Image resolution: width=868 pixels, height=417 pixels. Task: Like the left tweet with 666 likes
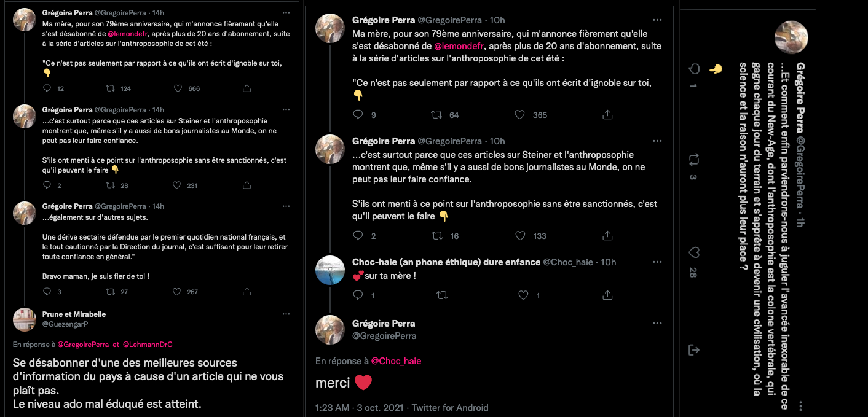(178, 88)
